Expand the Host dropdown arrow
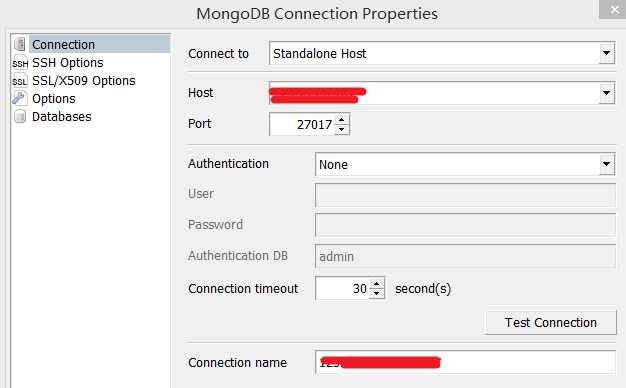626x388 pixels. (x=606, y=93)
